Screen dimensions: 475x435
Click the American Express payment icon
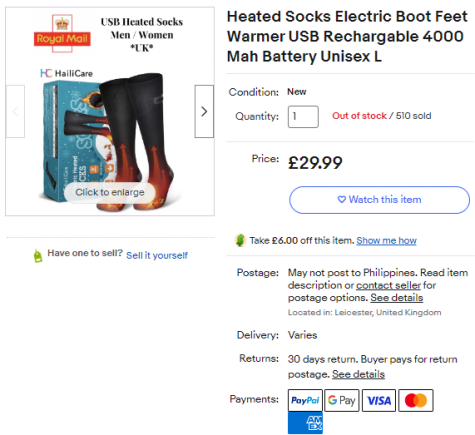305,423
